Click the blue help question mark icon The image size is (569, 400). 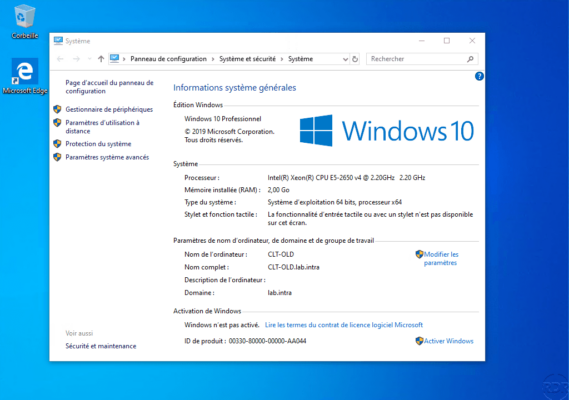479,76
